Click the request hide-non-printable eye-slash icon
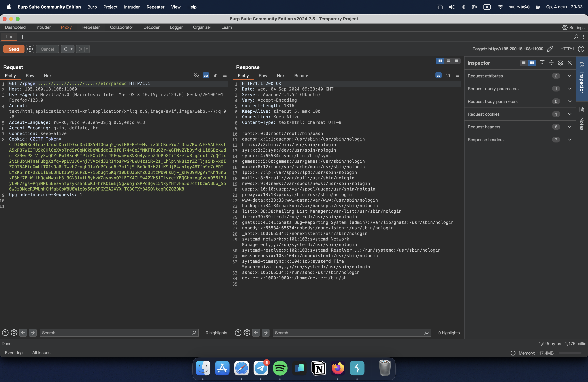The height and width of the screenshot is (382, 588). [x=196, y=75]
